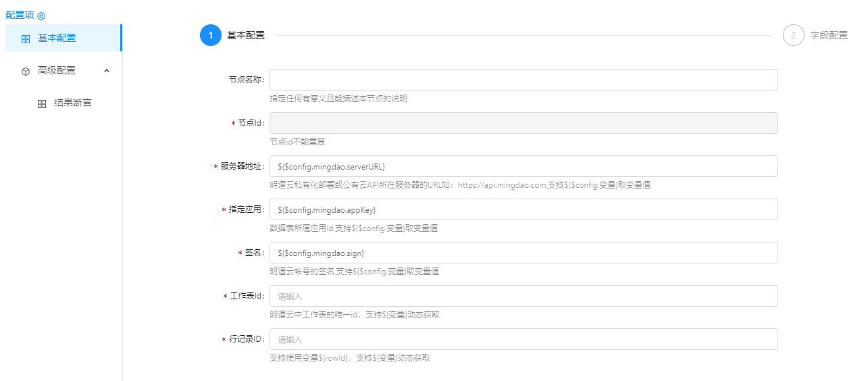The width and height of the screenshot is (868, 381).
Task: Focus the empty 工作表Id input field
Action: [x=523, y=296]
